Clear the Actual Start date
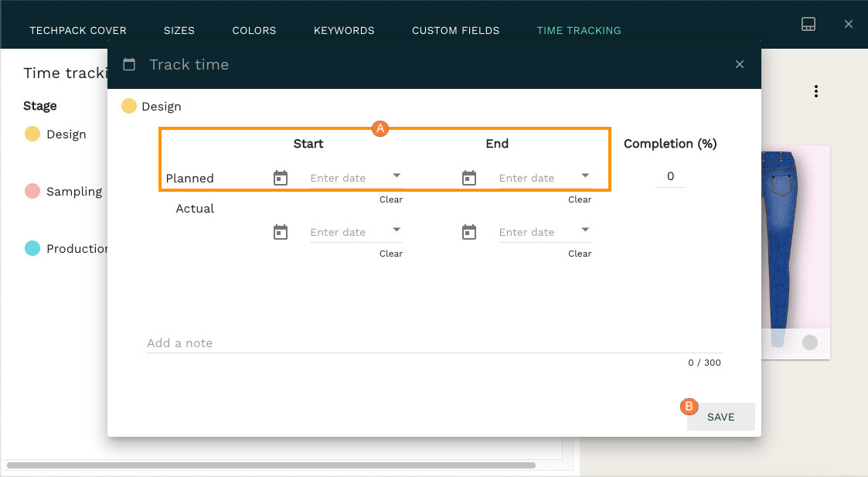This screenshot has height=477, width=868. 391,254
